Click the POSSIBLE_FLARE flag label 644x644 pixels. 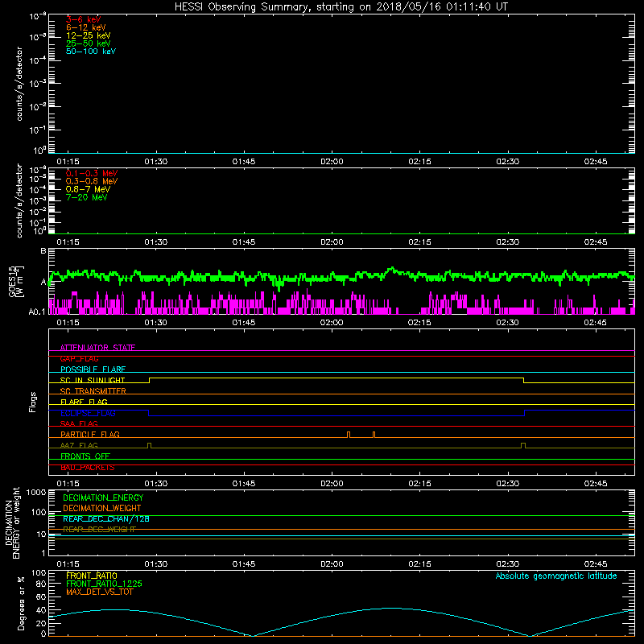pyautogui.click(x=93, y=369)
